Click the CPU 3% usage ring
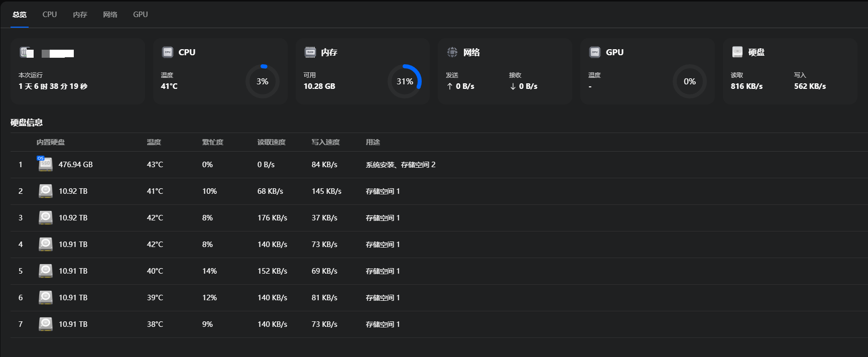The height and width of the screenshot is (357, 868). pos(263,81)
